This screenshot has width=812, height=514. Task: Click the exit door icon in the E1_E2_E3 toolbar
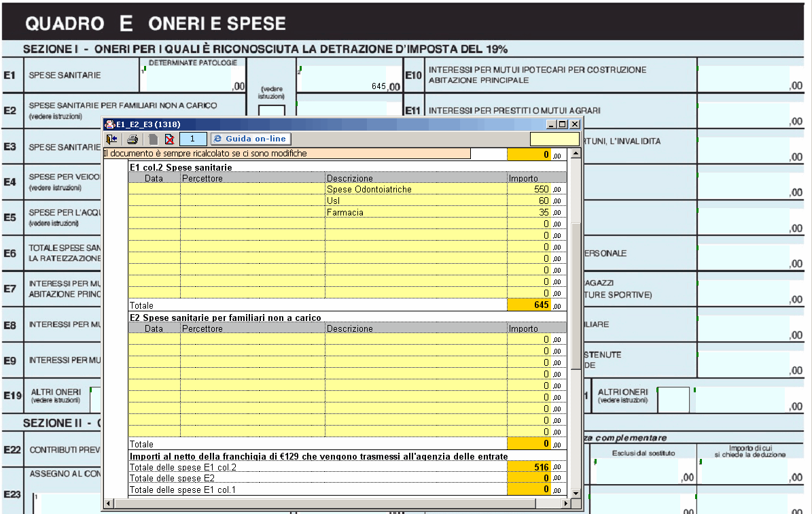112,139
